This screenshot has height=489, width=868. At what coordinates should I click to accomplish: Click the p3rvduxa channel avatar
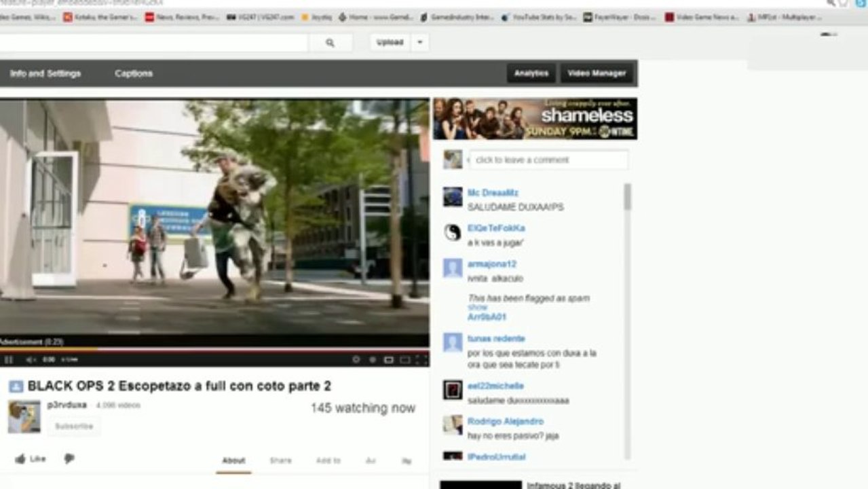pyautogui.click(x=24, y=416)
